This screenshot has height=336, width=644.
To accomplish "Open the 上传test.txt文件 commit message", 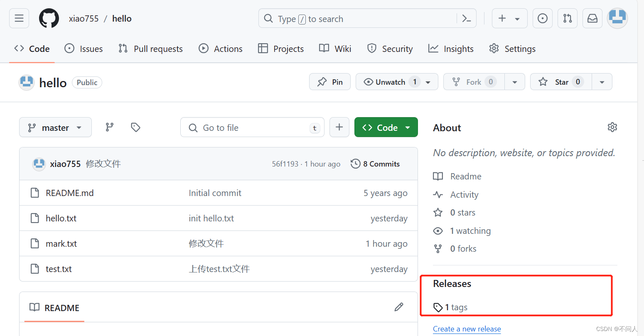I will tap(219, 269).
